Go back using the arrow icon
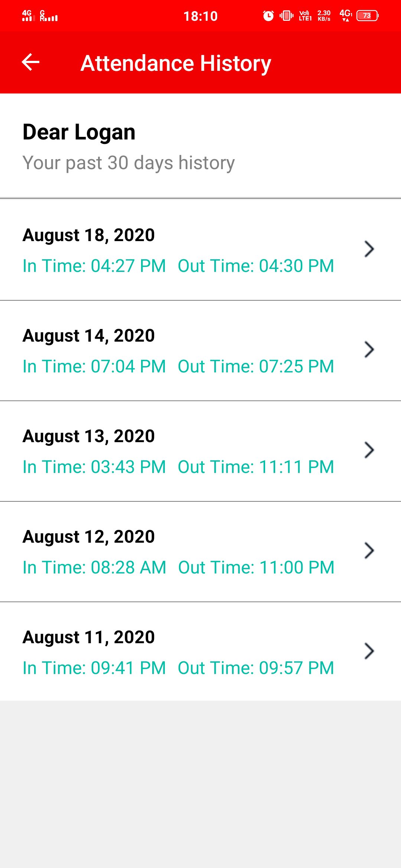 (30, 62)
